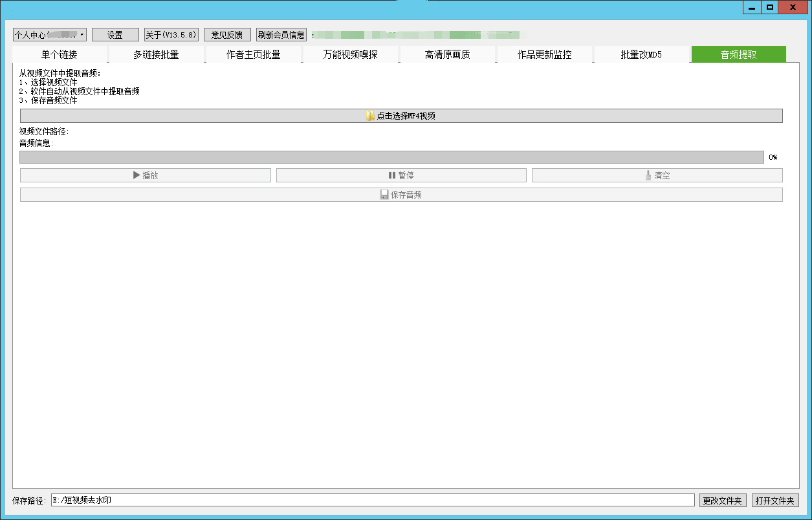Click 刷新会员信息 to refresh membership

(x=281, y=35)
